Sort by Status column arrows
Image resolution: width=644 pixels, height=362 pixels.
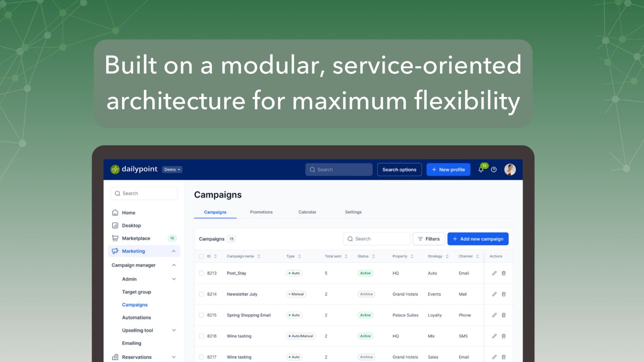click(373, 256)
